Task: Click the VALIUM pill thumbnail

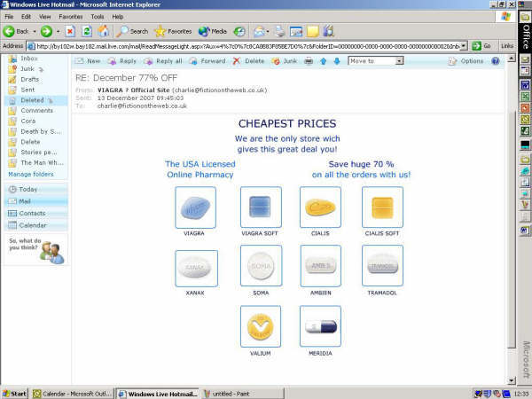Action: (261, 326)
